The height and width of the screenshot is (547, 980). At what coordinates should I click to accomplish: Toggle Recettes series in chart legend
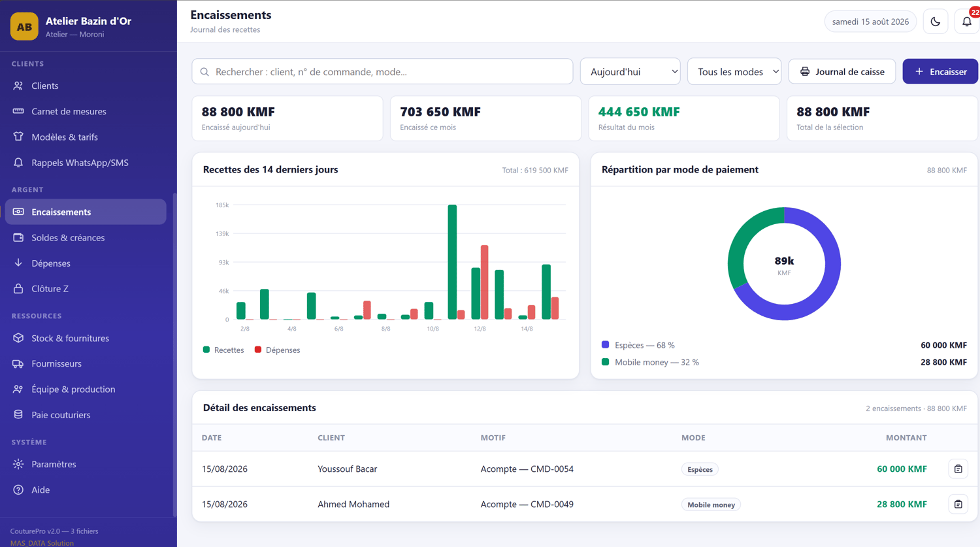(x=223, y=350)
